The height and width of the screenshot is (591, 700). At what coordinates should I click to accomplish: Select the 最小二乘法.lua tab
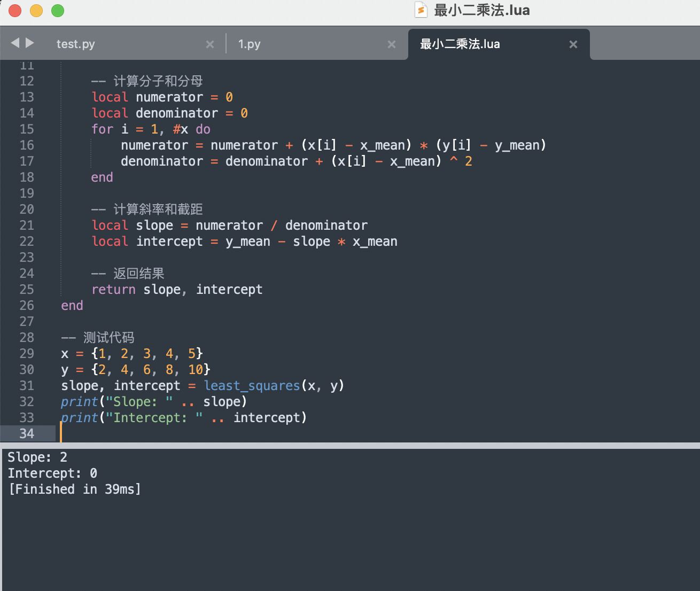click(460, 44)
